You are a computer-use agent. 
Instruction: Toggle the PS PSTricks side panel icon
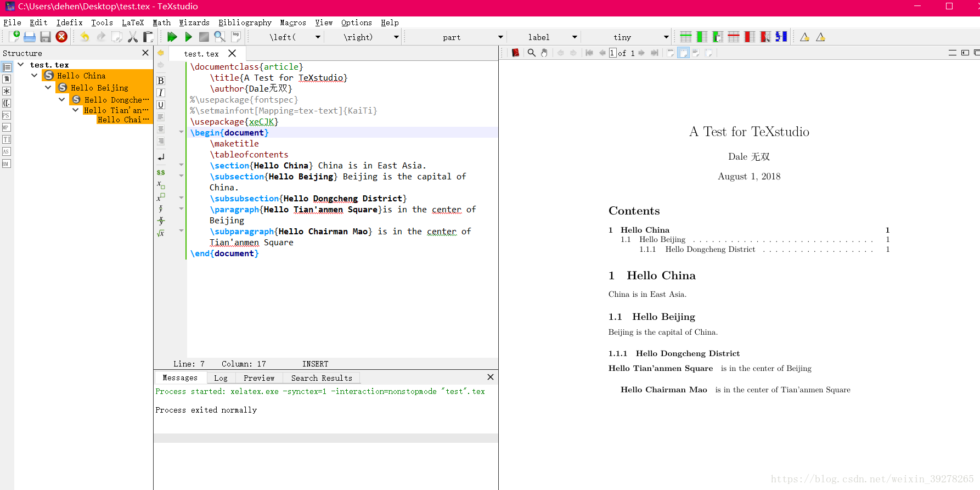coord(7,115)
